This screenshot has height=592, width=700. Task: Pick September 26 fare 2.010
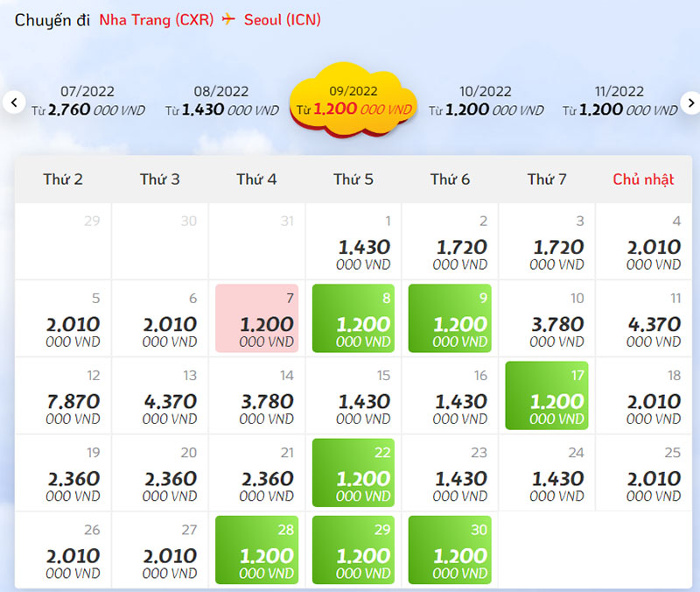click(63, 551)
